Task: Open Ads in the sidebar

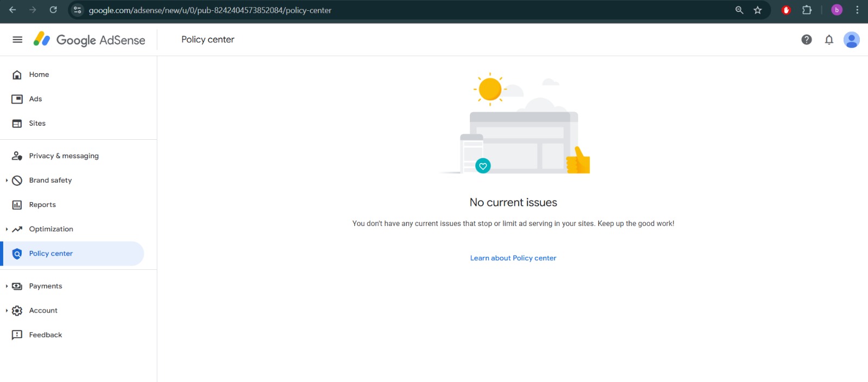Action: (73, 99)
